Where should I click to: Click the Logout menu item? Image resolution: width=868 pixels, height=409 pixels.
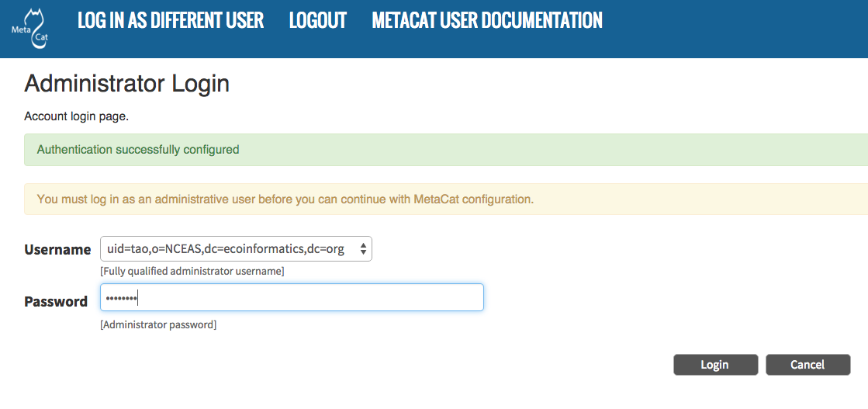pyautogui.click(x=317, y=20)
